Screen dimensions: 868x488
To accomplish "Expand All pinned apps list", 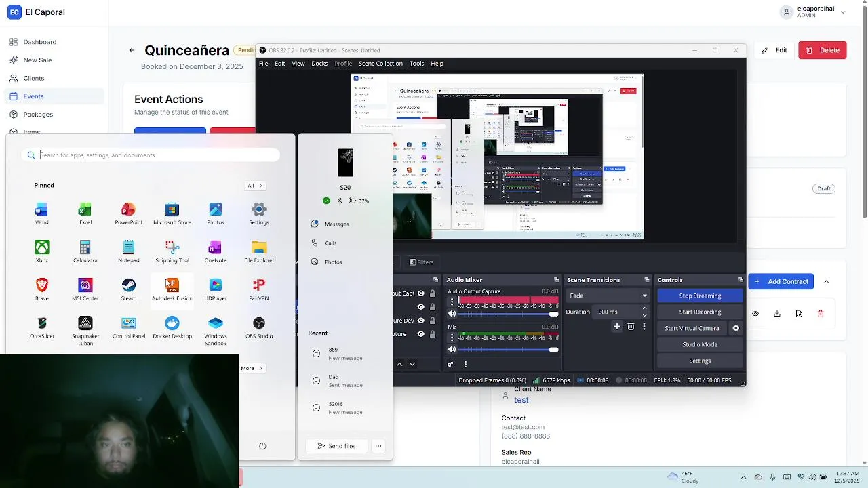I will pyautogui.click(x=255, y=186).
